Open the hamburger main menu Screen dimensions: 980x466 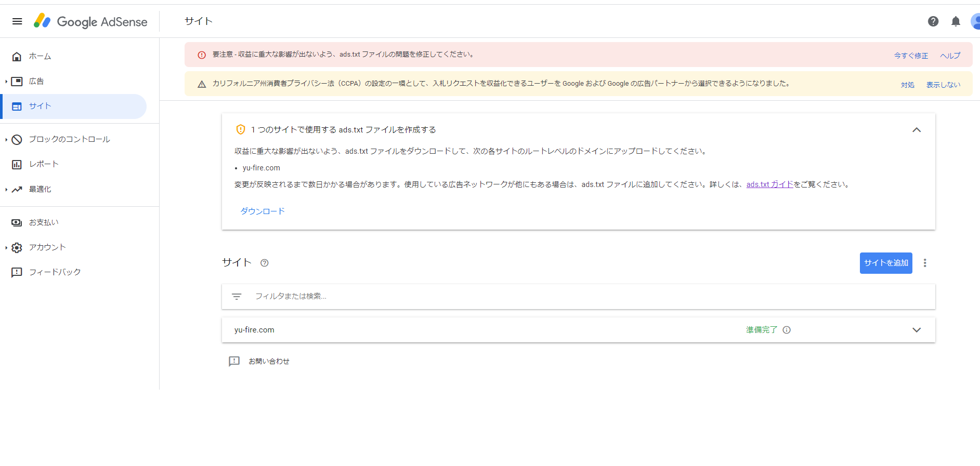pos(17,21)
